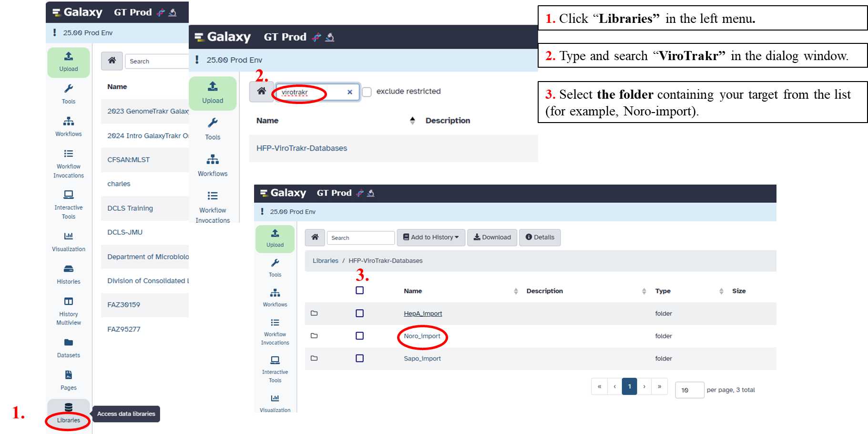Open the Add to History dropdown
This screenshot has height=434, width=868.
[x=431, y=237]
